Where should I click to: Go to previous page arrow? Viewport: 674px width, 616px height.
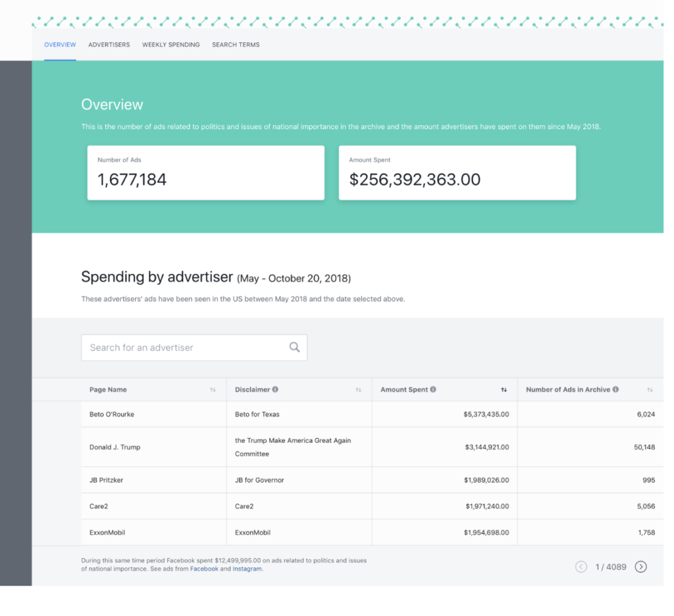tap(581, 567)
